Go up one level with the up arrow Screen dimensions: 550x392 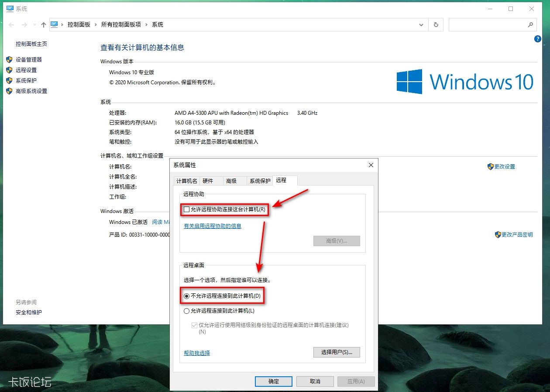43,25
